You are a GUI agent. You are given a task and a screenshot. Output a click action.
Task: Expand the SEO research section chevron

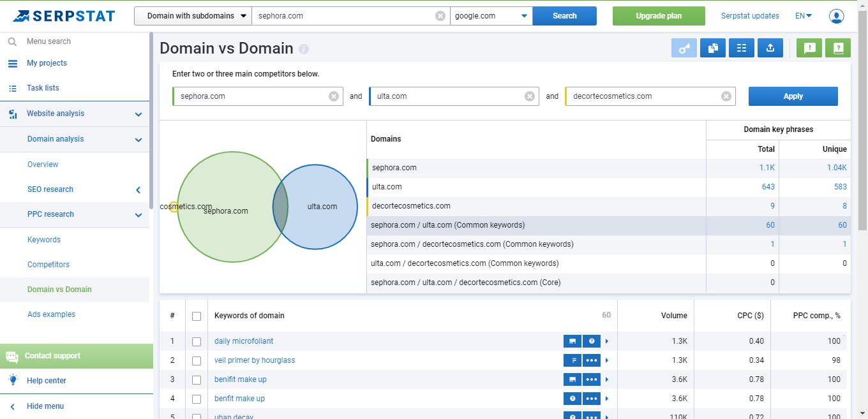pyautogui.click(x=138, y=190)
